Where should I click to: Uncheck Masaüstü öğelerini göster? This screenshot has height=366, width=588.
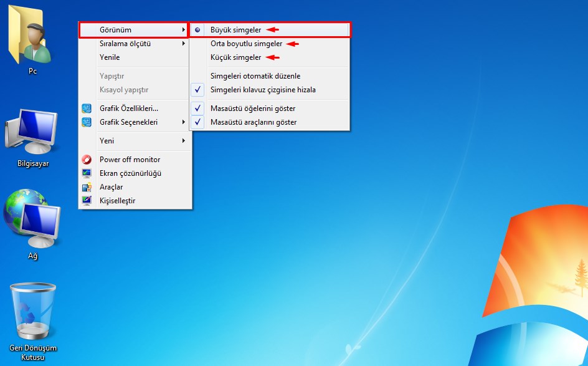(x=253, y=108)
